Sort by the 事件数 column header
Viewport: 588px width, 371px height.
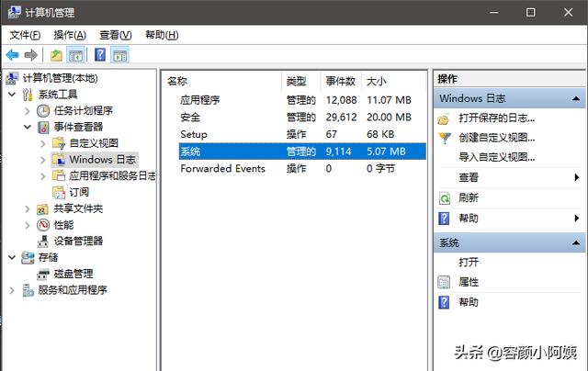tap(339, 81)
